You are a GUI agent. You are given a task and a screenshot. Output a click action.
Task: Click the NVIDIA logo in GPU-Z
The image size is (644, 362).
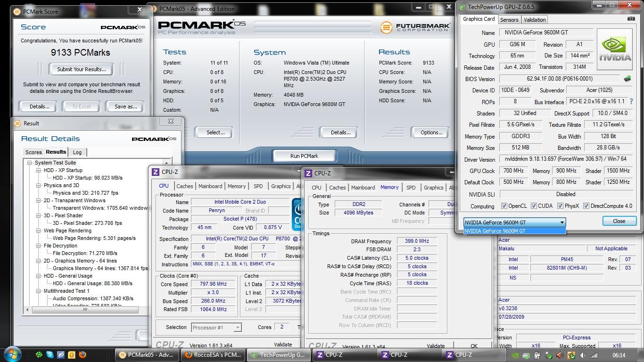click(615, 49)
